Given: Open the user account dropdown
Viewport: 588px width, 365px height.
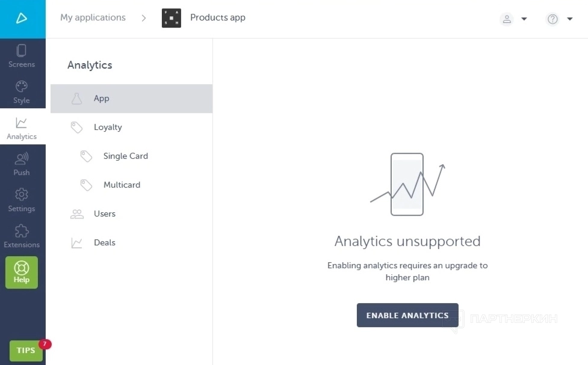Looking at the screenshot, I should [513, 19].
